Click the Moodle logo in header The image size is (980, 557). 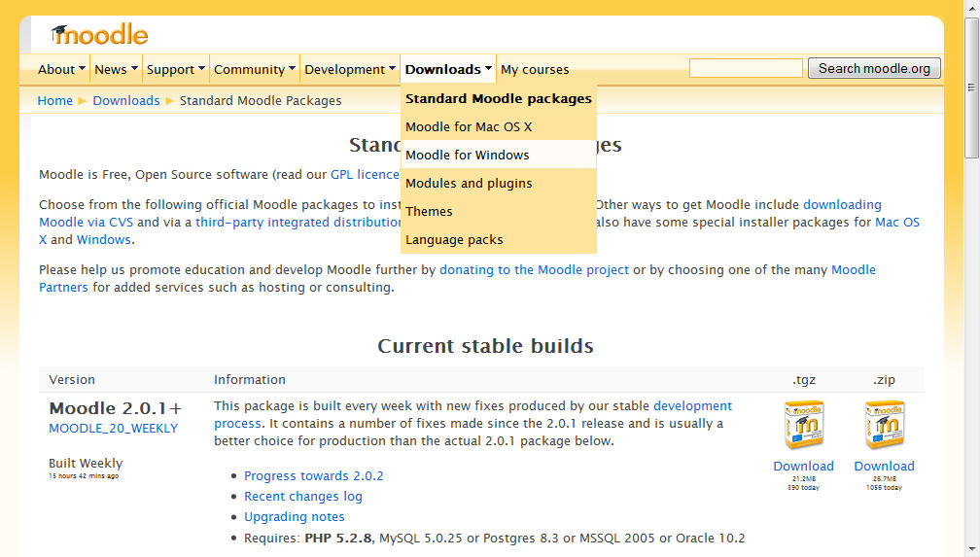(99, 34)
